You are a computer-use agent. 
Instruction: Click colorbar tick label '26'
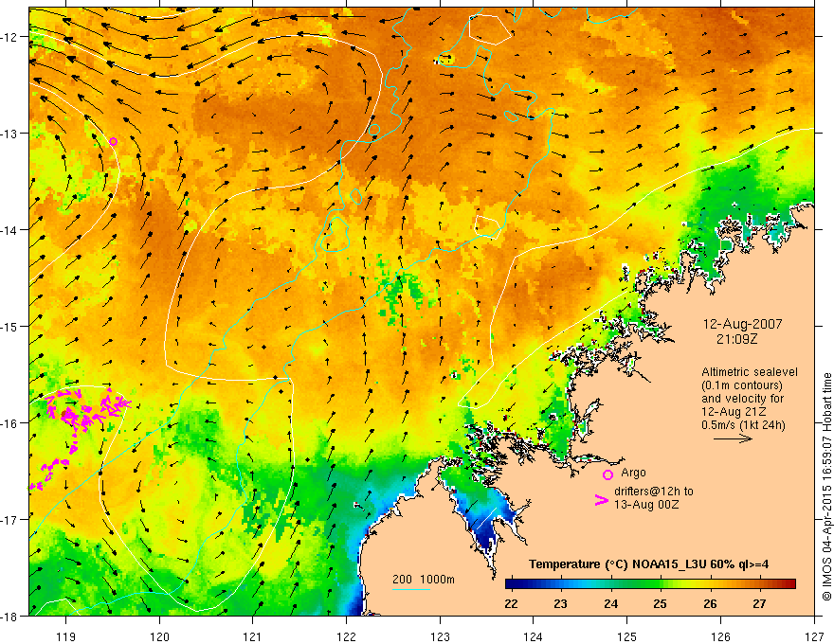click(710, 603)
